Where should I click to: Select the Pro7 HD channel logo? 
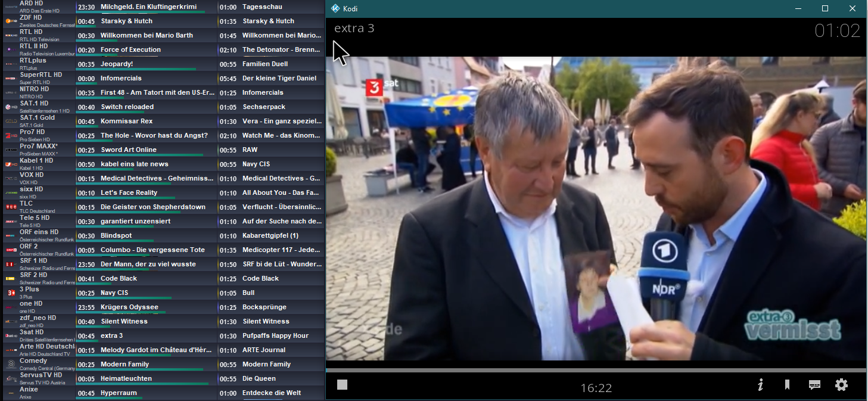coord(11,135)
